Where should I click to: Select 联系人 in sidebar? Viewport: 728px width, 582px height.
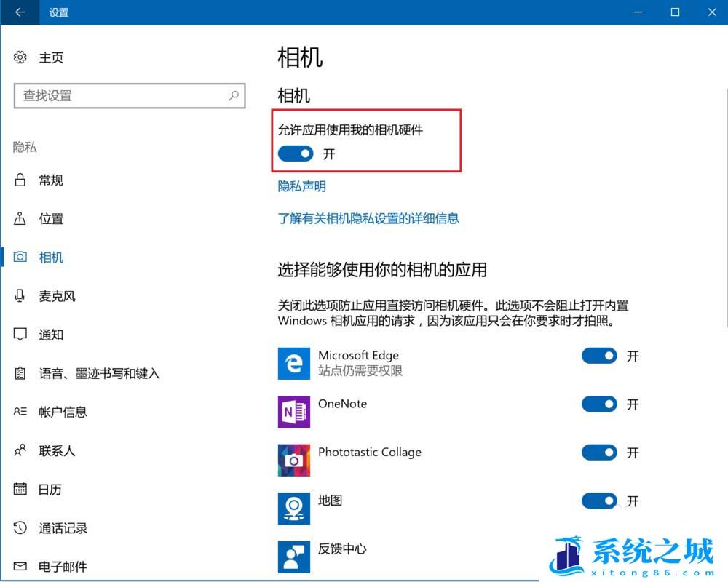point(57,450)
